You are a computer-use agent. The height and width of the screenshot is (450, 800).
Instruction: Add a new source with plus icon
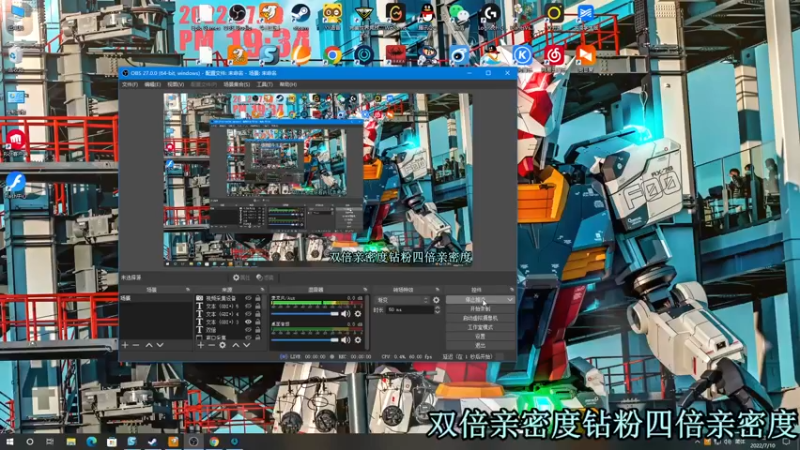(x=201, y=345)
